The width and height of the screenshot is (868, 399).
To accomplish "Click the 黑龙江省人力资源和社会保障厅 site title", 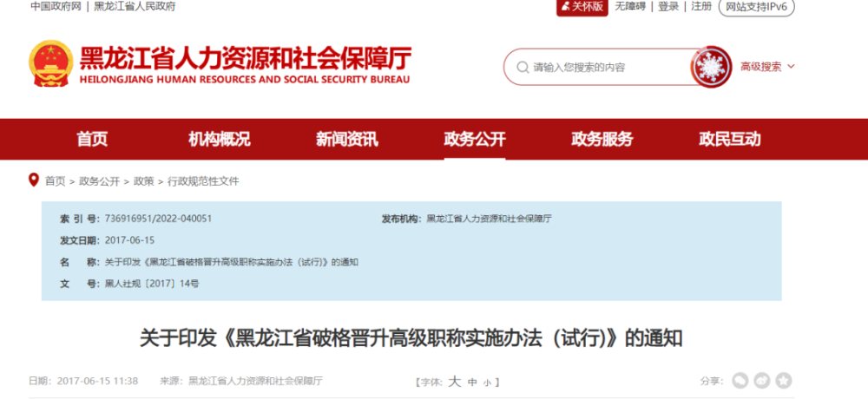I will 246,58.
